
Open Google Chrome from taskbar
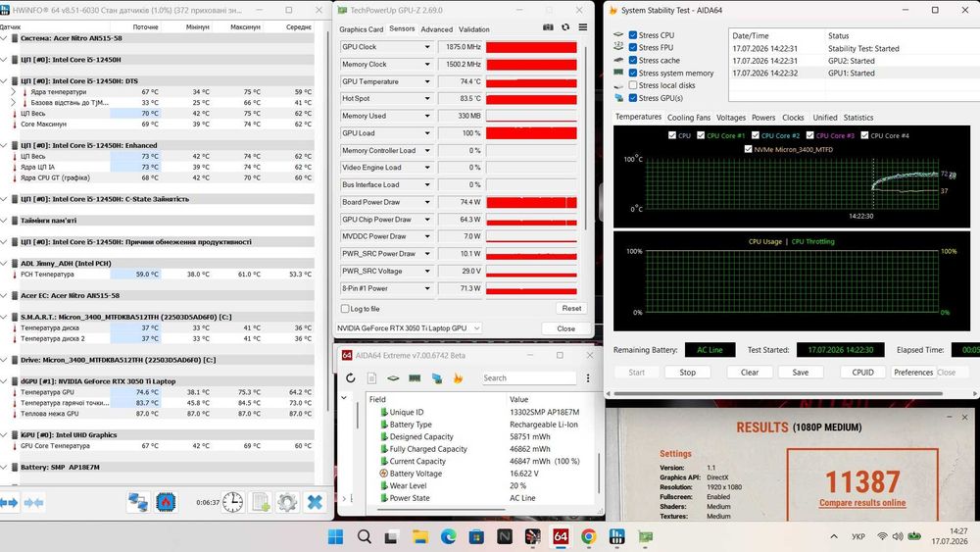click(589, 536)
